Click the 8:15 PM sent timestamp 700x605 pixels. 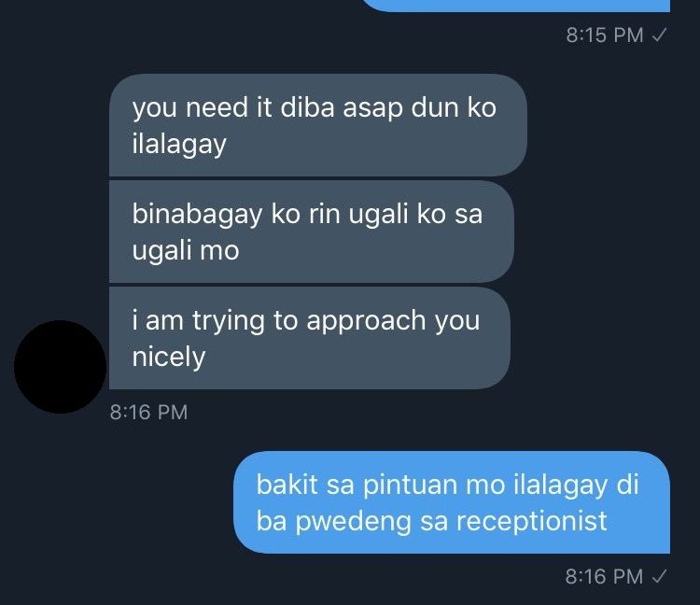pos(605,35)
